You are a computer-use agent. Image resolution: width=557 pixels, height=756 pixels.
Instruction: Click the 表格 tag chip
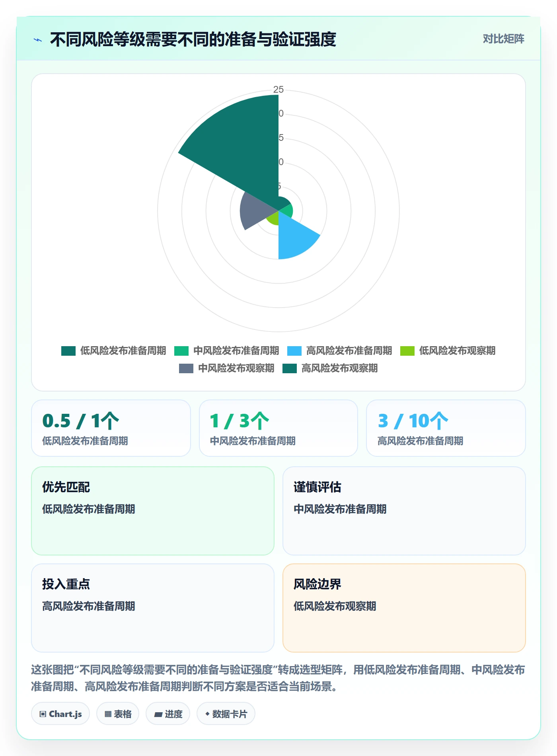pyautogui.click(x=118, y=714)
